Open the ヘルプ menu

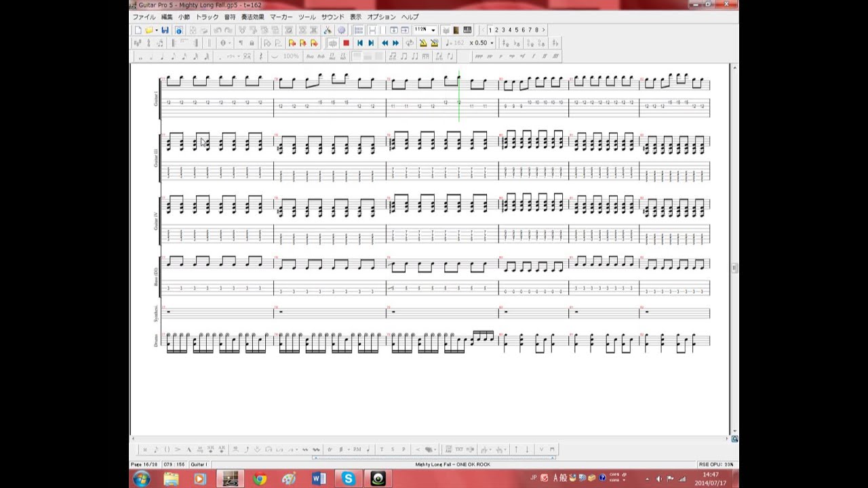(x=410, y=17)
